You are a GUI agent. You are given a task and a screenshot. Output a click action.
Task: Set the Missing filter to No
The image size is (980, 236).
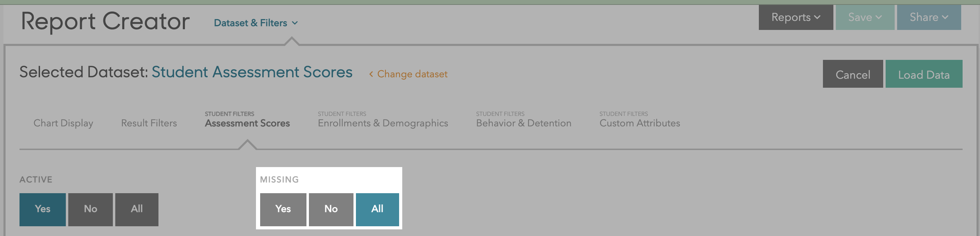[331, 210]
